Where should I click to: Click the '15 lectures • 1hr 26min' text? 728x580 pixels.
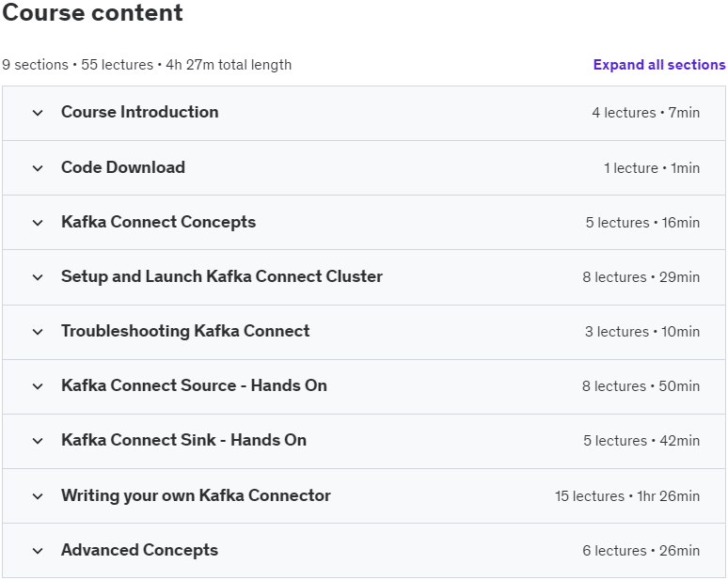(627, 496)
